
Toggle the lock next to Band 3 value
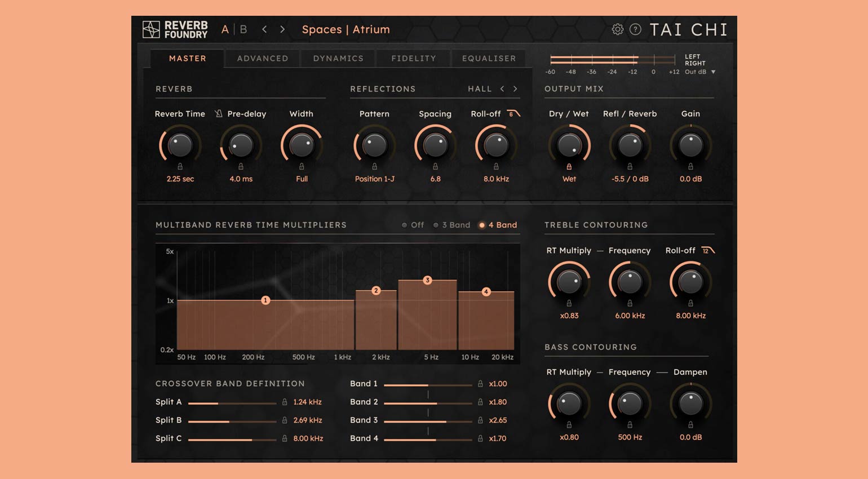[480, 420]
